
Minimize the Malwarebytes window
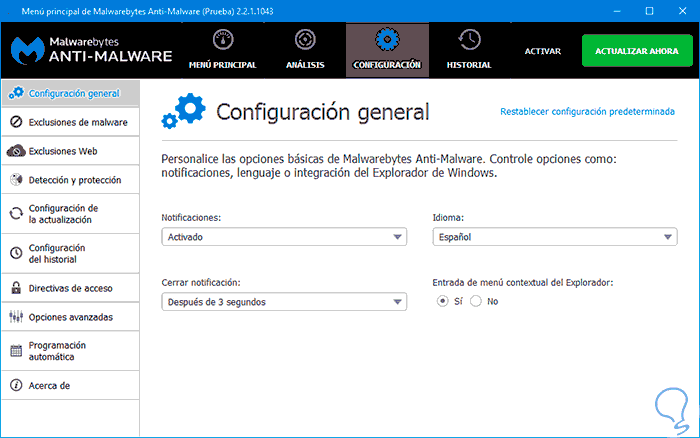point(617,11)
